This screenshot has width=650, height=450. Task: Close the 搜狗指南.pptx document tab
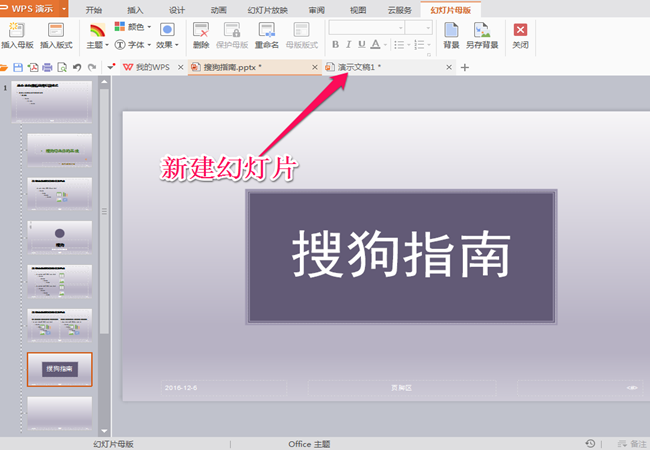315,67
